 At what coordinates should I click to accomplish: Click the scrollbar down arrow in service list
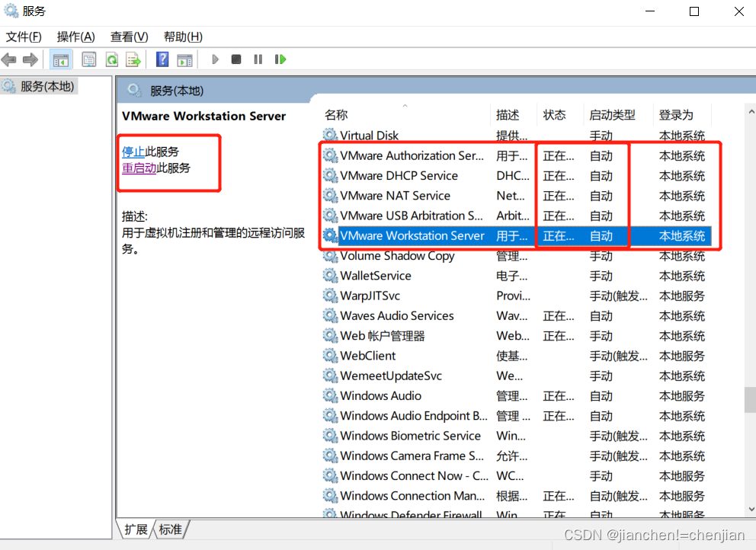(751, 509)
